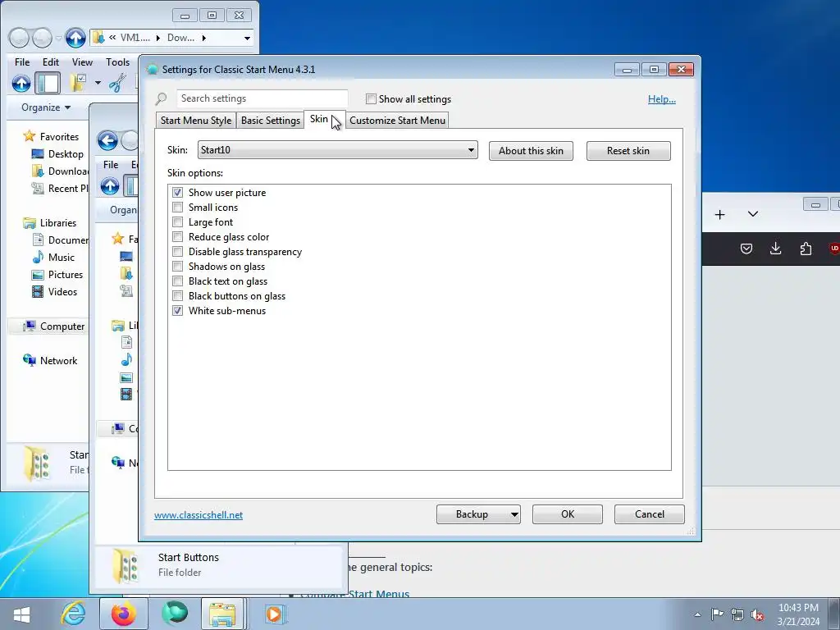This screenshot has height=630, width=840.
Task: Open address bar history dropdown in Explorer
Action: tap(247, 38)
